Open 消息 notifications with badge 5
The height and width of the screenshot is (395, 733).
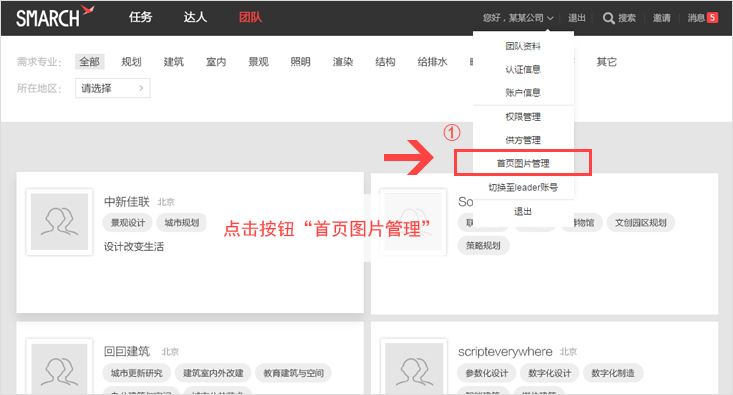click(703, 18)
